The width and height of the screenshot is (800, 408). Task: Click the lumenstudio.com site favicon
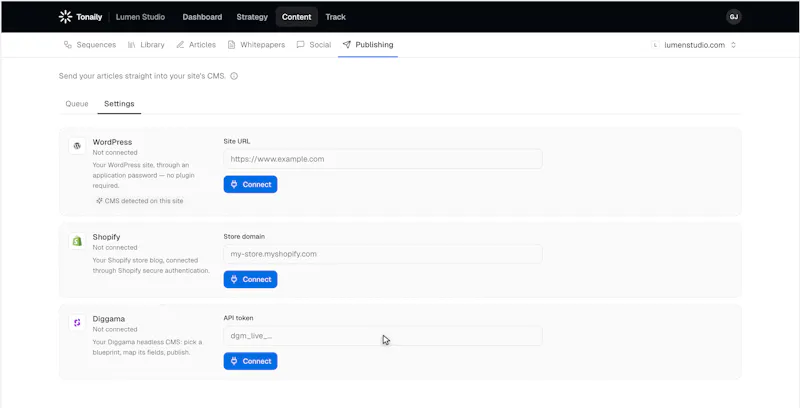click(x=656, y=45)
